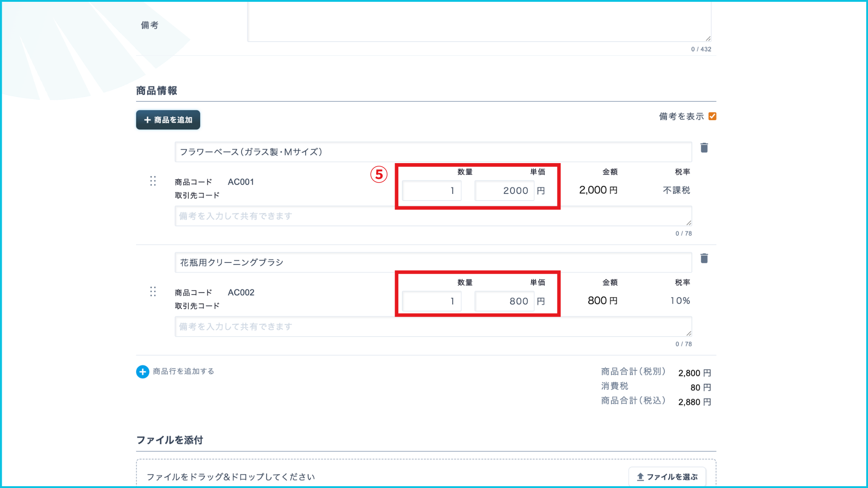Click resize grip of AC001 remarks textarea
The image size is (868, 488).
click(689, 223)
